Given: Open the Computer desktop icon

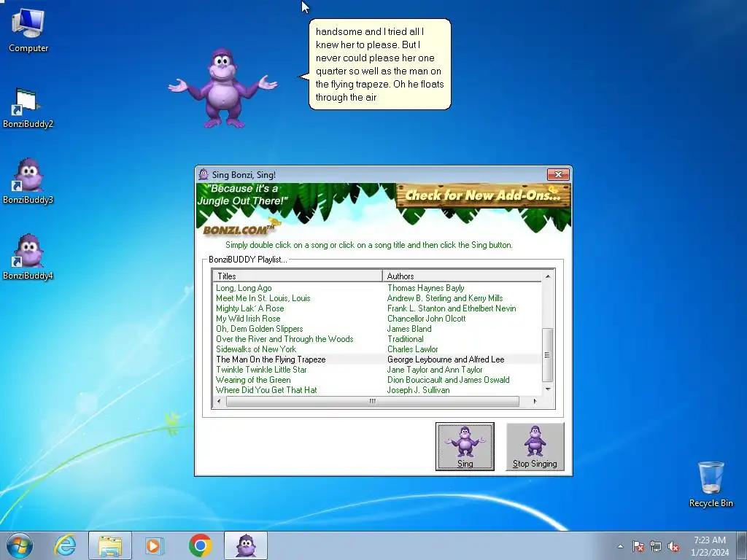Looking at the screenshot, I should click(x=28, y=30).
